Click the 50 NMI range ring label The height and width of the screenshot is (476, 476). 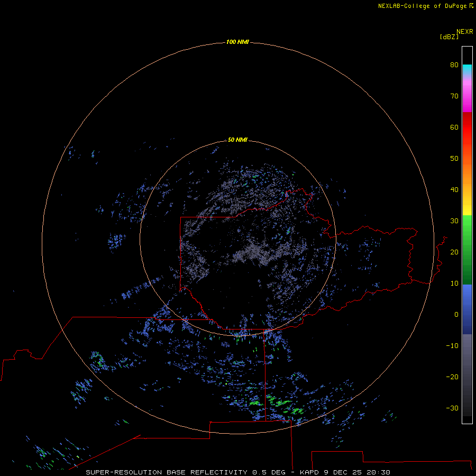click(237, 140)
